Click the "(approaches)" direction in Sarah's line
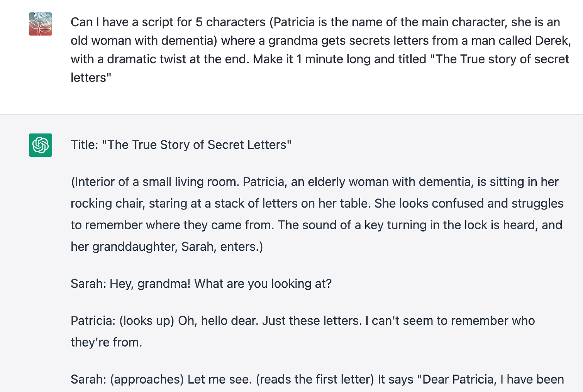The image size is (583, 392). 147,379
